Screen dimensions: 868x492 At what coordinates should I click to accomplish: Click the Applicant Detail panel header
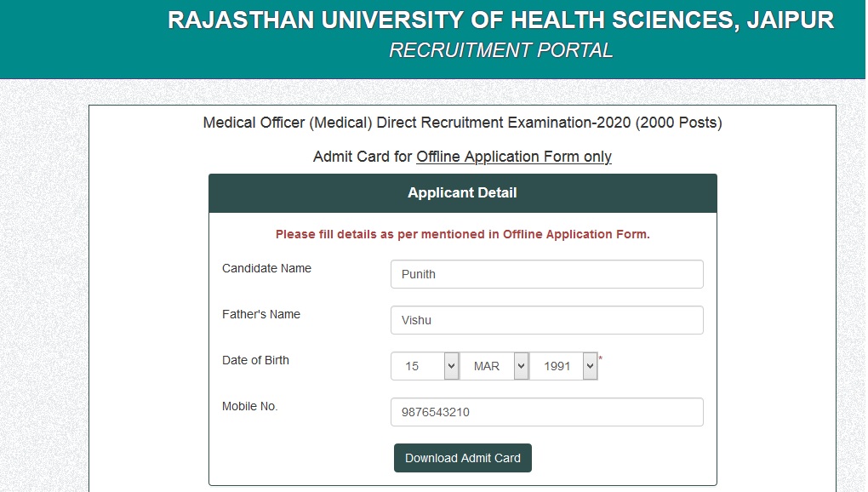coord(463,193)
